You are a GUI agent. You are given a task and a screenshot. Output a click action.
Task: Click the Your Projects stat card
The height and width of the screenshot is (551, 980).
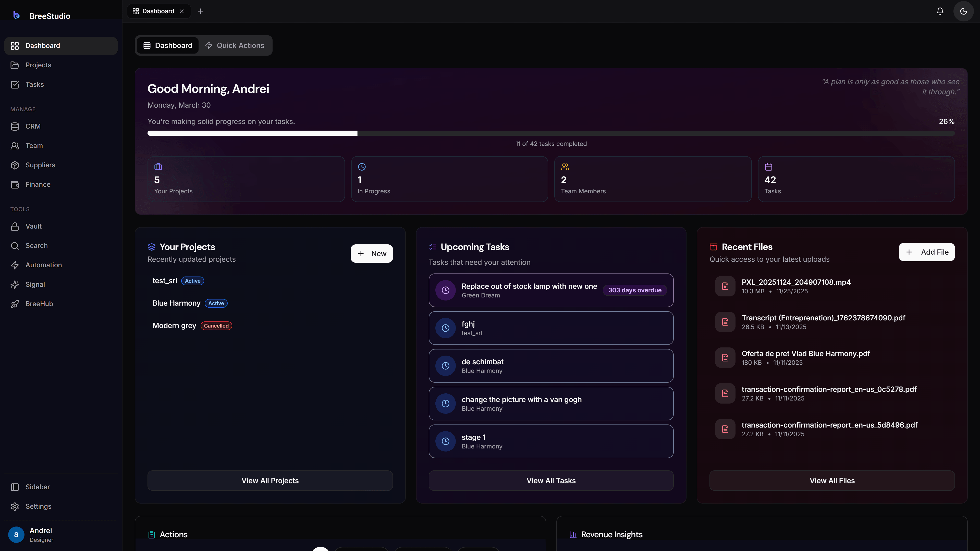point(246,179)
